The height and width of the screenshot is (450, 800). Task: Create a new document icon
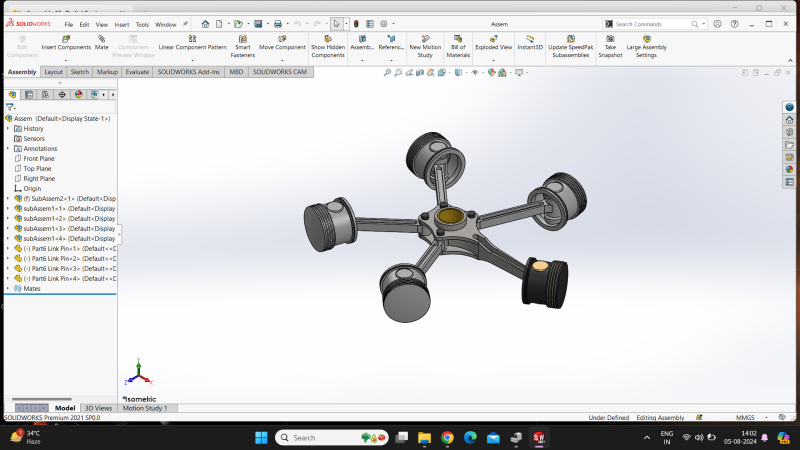click(219, 24)
